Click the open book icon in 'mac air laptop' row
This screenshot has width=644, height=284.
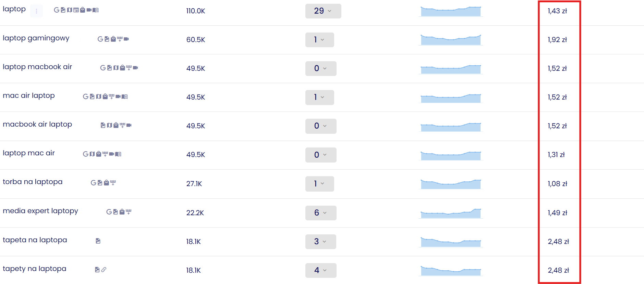pyautogui.click(x=125, y=96)
